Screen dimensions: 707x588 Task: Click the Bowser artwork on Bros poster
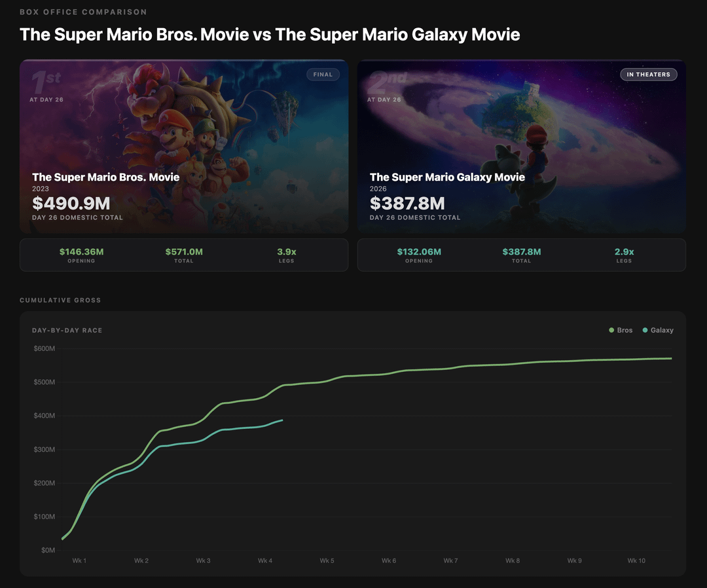click(x=196, y=92)
